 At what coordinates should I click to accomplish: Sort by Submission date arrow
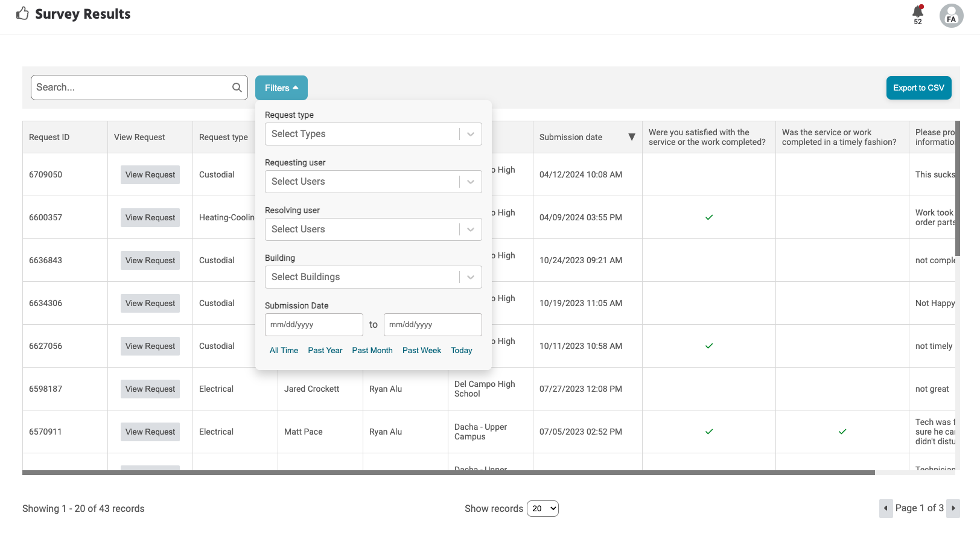tap(631, 137)
